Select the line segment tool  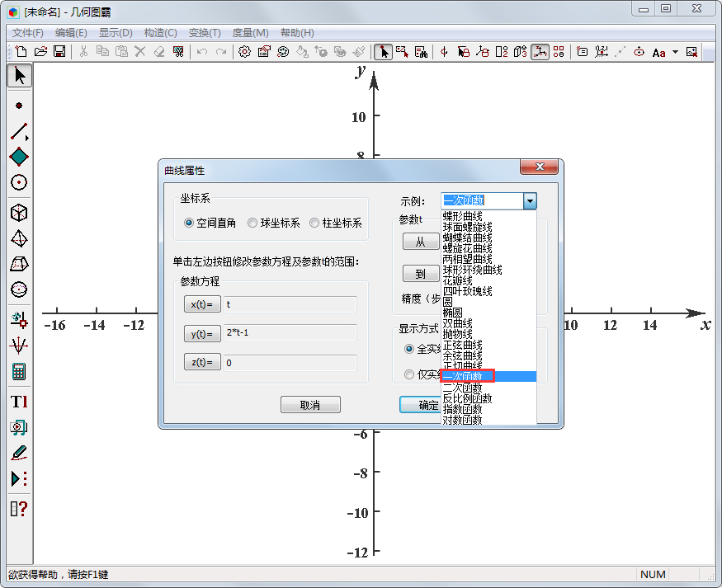18,130
